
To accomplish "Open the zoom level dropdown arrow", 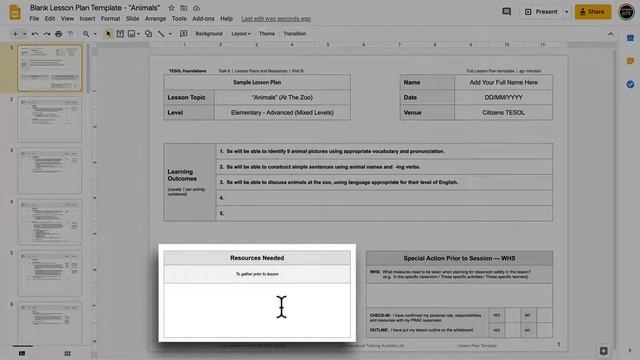I will pos(95,34).
